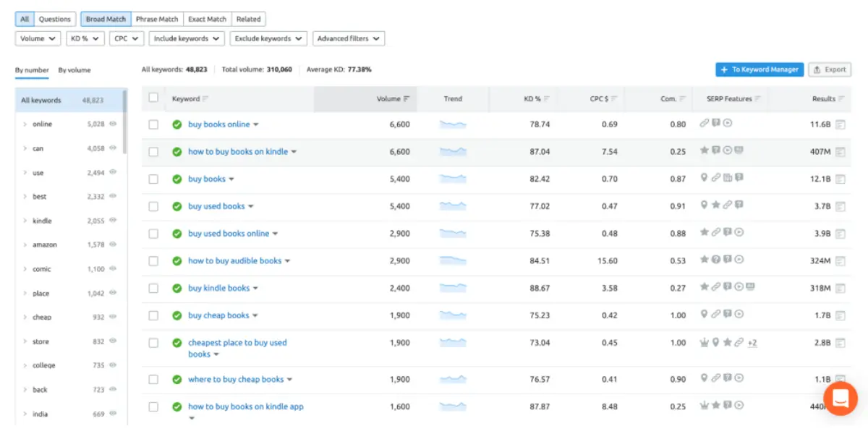Open the Exclude keywords dropdown
The height and width of the screenshot is (434, 868).
268,38
